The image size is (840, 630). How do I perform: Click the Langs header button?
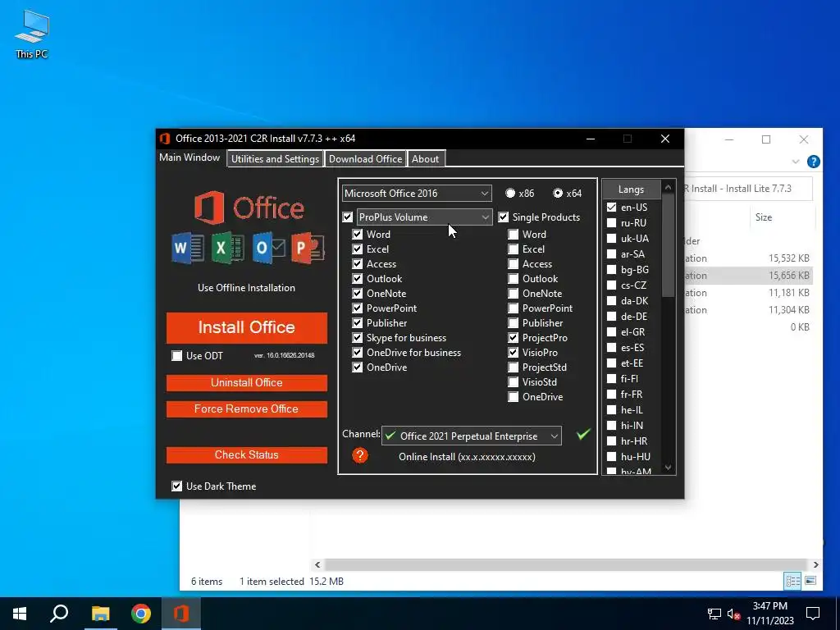[x=631, y=189]
